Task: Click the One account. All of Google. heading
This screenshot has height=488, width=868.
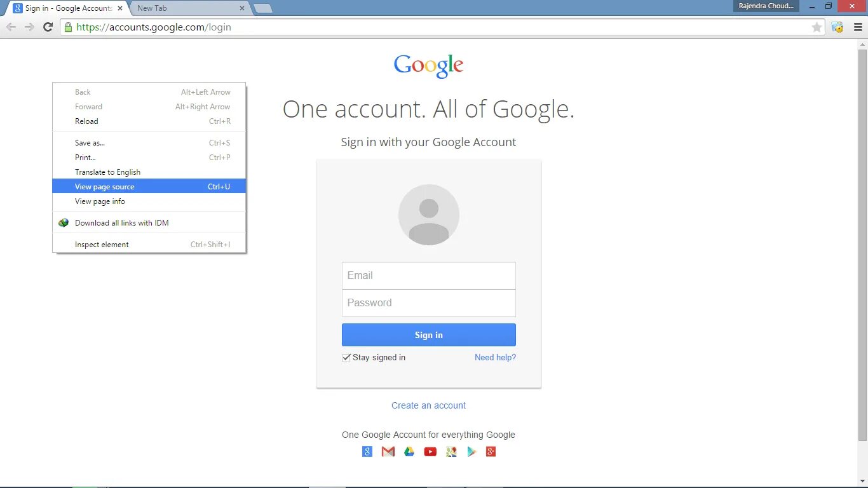Action: point(429,109)
